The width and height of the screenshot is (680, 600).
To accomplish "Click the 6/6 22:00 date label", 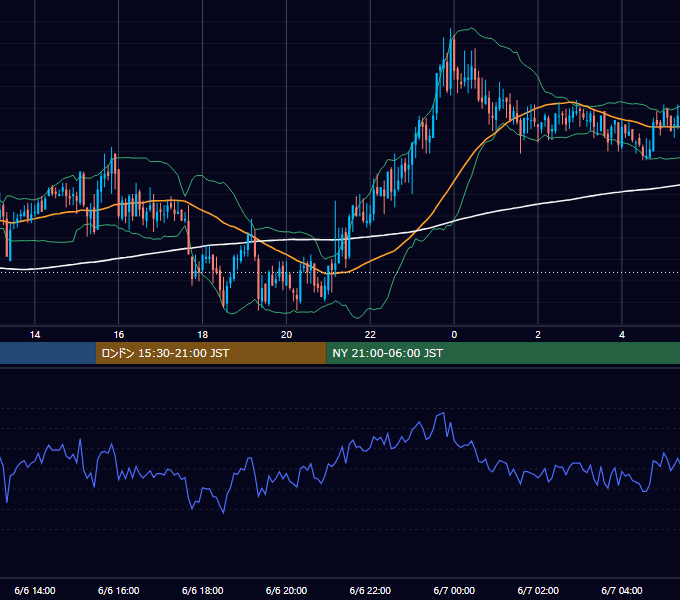I will [x=370, y=590].
